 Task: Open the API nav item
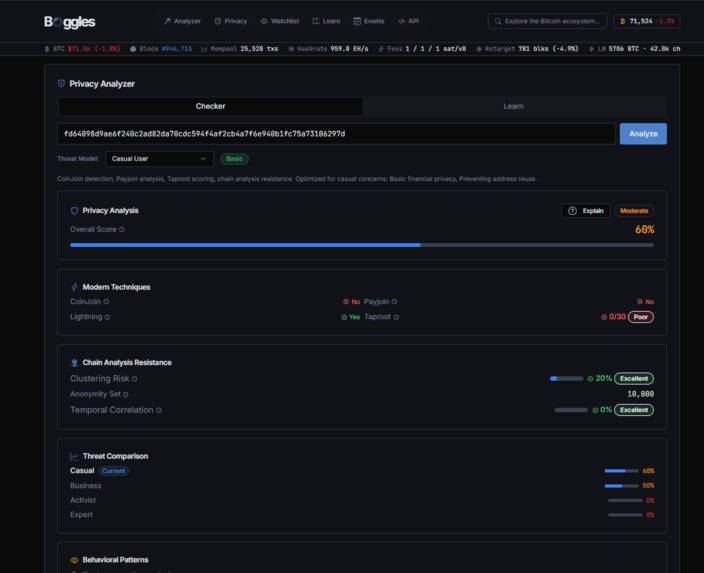[409, 21]
